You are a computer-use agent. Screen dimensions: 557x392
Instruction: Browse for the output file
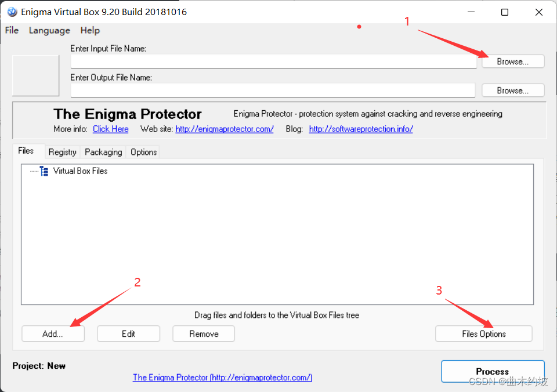(512, 90)
